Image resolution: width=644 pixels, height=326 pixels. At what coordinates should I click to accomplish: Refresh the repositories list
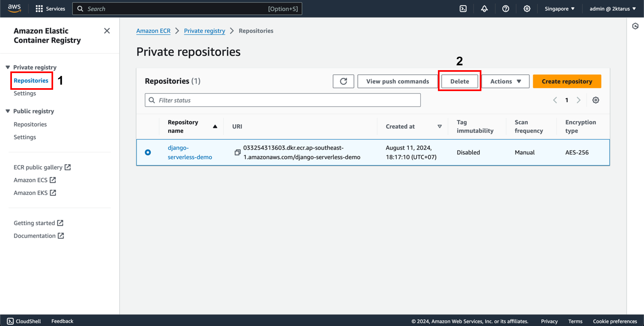click(x=343, y=81)
